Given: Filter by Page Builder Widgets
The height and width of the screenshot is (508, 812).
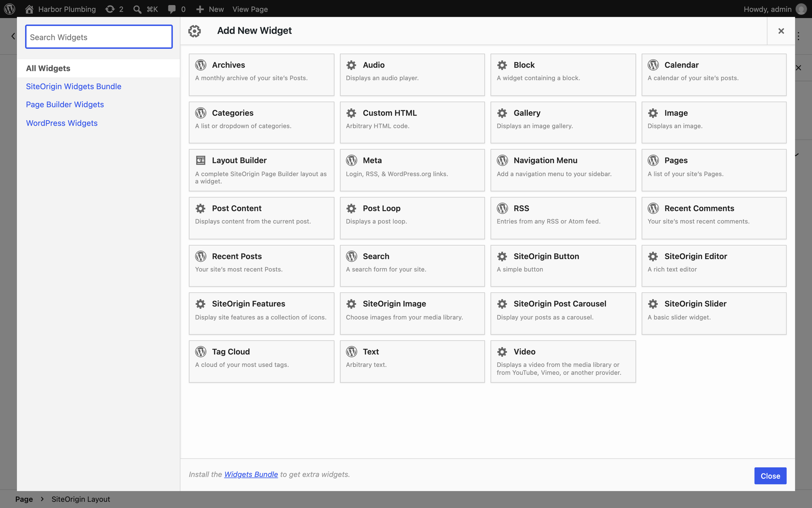Looking at the screenshot, I should point(65,104).
